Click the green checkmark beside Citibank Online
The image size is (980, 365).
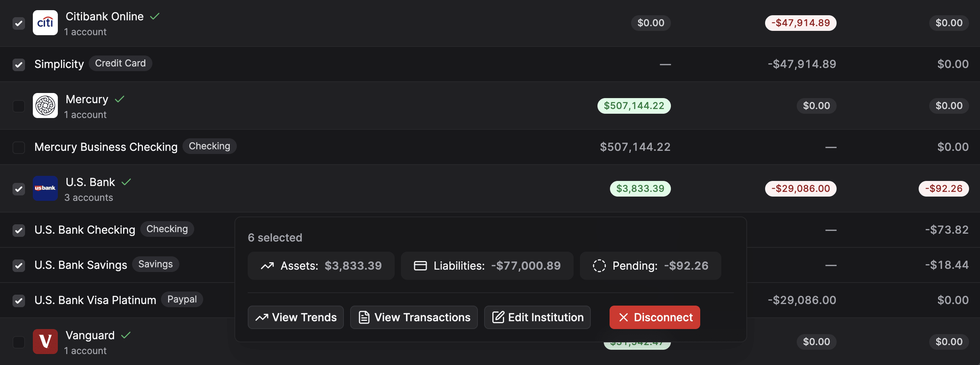(155, 16)
